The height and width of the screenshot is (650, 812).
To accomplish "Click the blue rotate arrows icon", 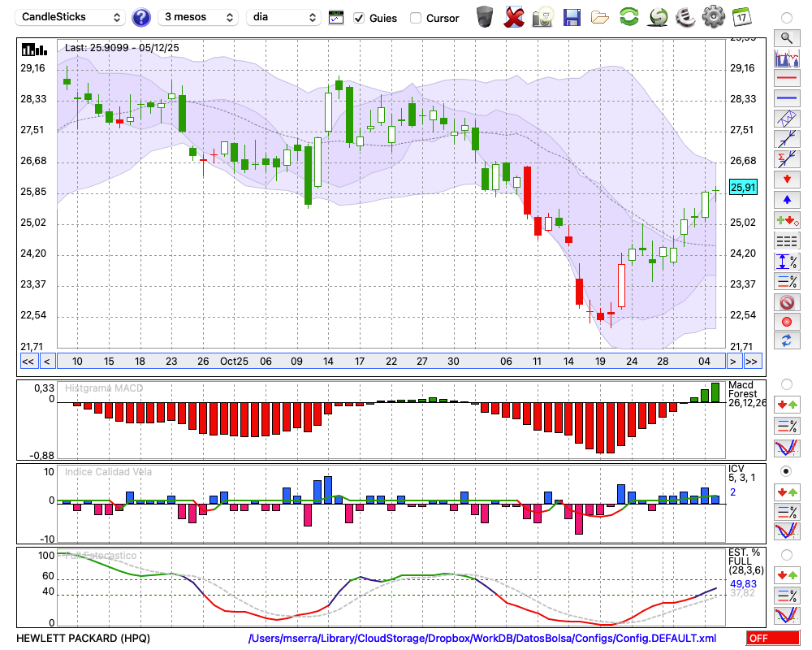I will tap(787, 340).
